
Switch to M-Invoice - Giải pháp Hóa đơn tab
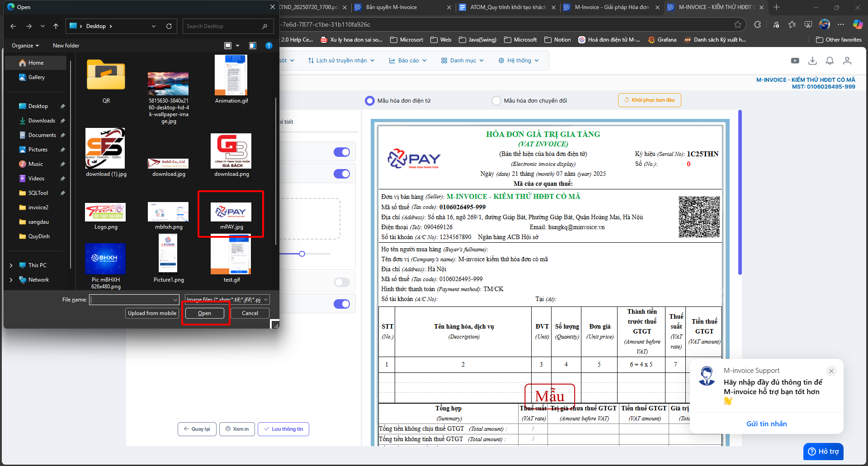click(612, 7)
